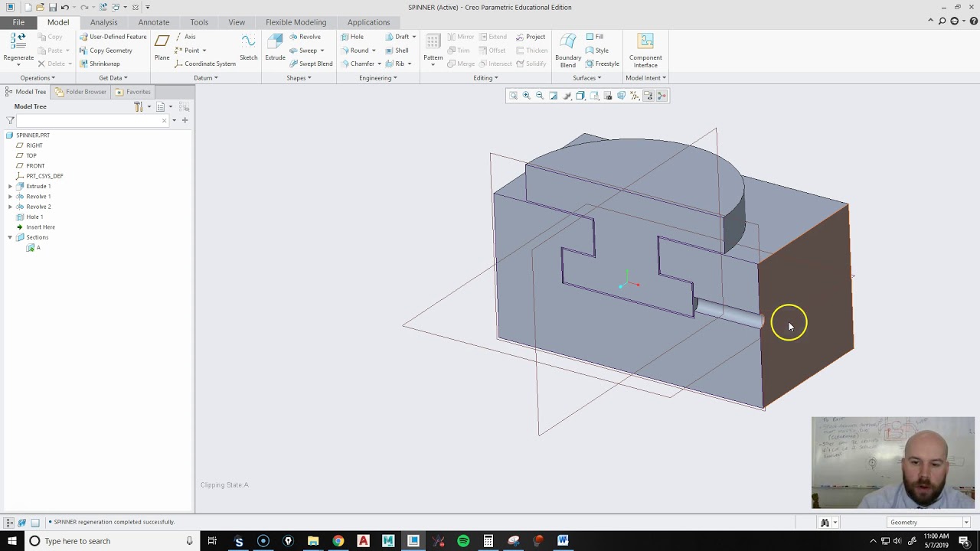
Task: Start a Sketch from the ribbon
Action: point(248,47)
